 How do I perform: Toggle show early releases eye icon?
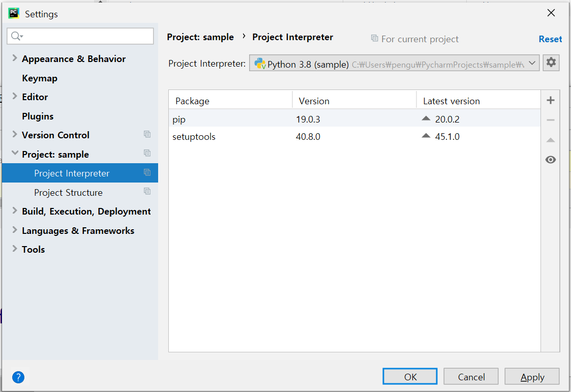[x=551, y=160]
